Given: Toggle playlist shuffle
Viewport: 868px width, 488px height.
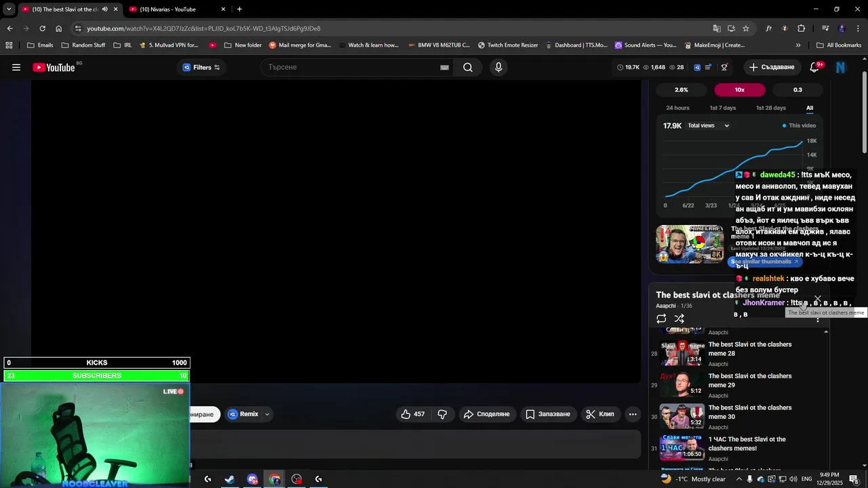Looking at the screenshot, I should pos(679,319).
